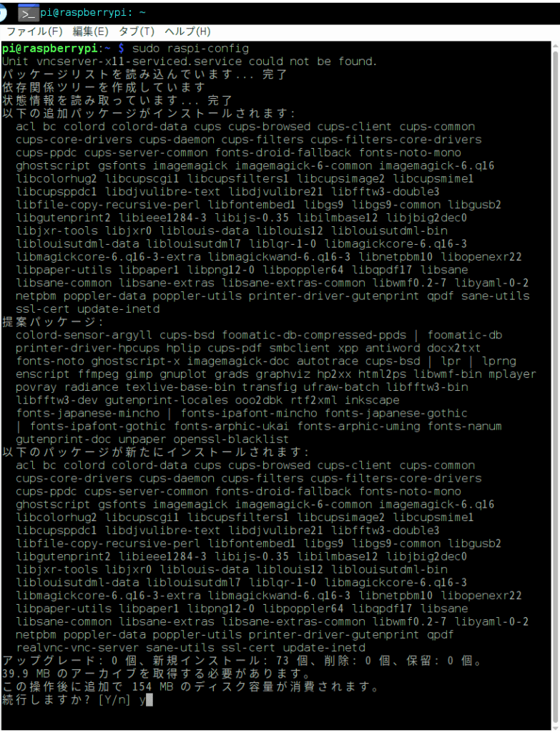Click the printer-driver-hpcups package name
This screenshot has width=560, height=733.
tap(87, 349)
